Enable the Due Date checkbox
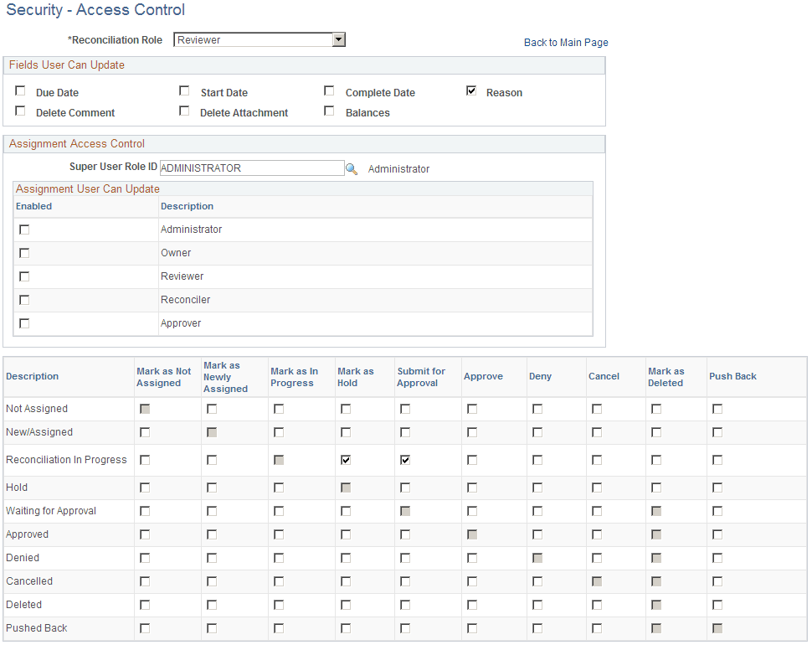 20,90
